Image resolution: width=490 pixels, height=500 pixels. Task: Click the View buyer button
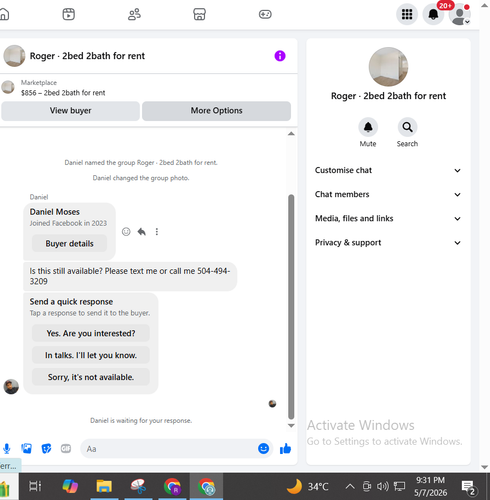point(70,111)
